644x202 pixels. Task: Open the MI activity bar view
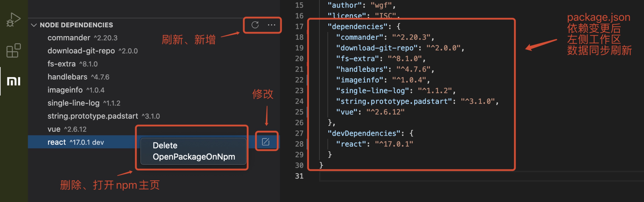click(x=13, y=81)
